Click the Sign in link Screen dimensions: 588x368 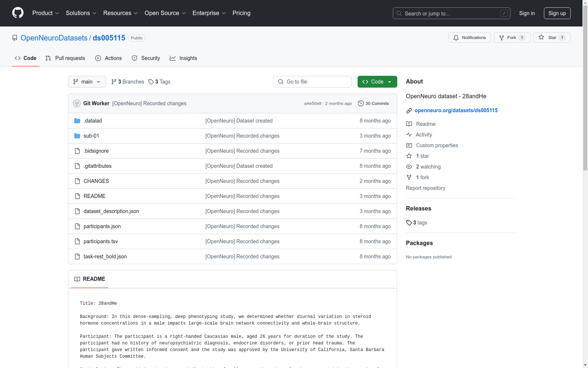coord(527,13)
